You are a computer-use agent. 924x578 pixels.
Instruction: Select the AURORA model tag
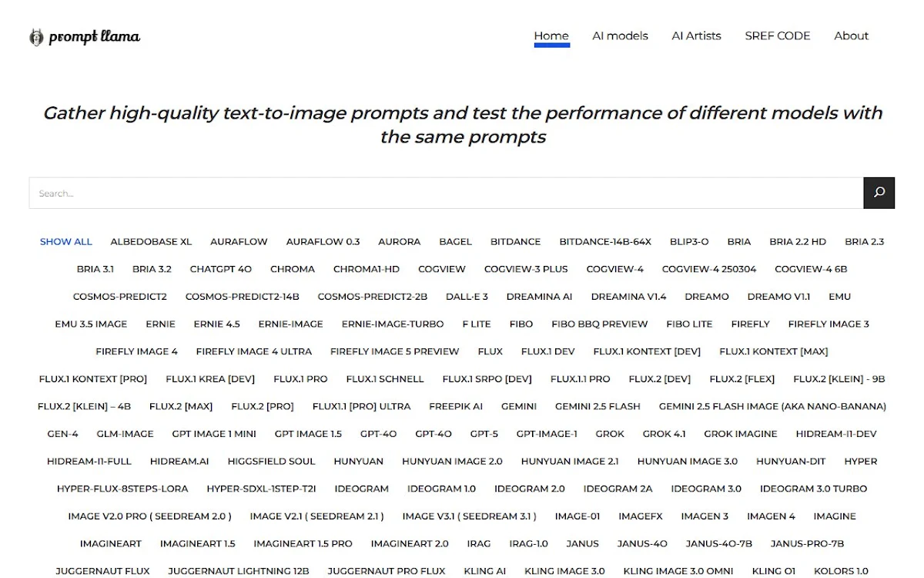(x=399, y=241)
